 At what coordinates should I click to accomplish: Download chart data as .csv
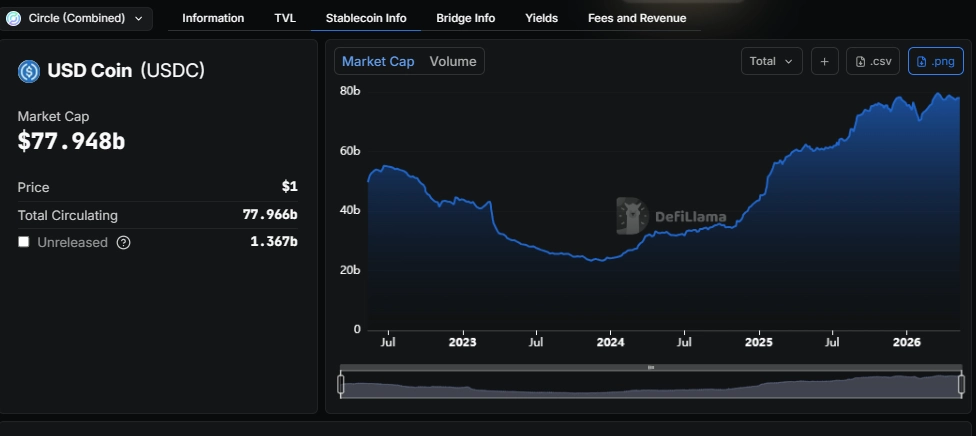[873, 61]
